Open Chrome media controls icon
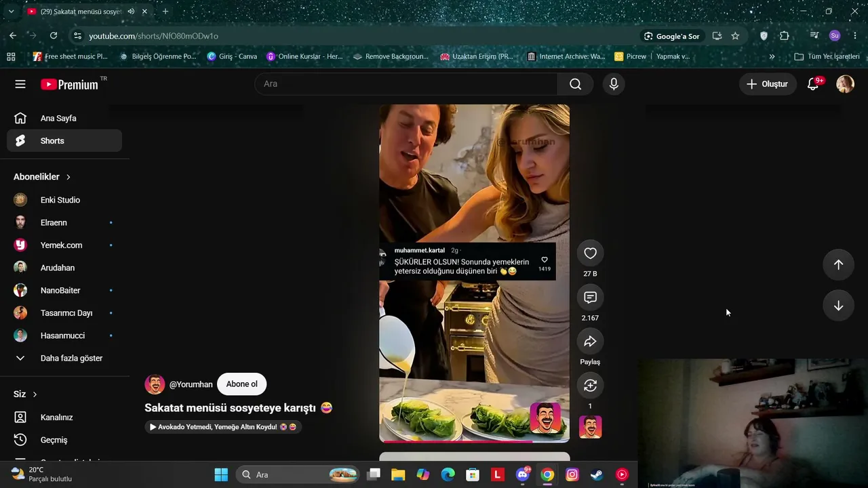868x488 pixels. pos(814,36)
